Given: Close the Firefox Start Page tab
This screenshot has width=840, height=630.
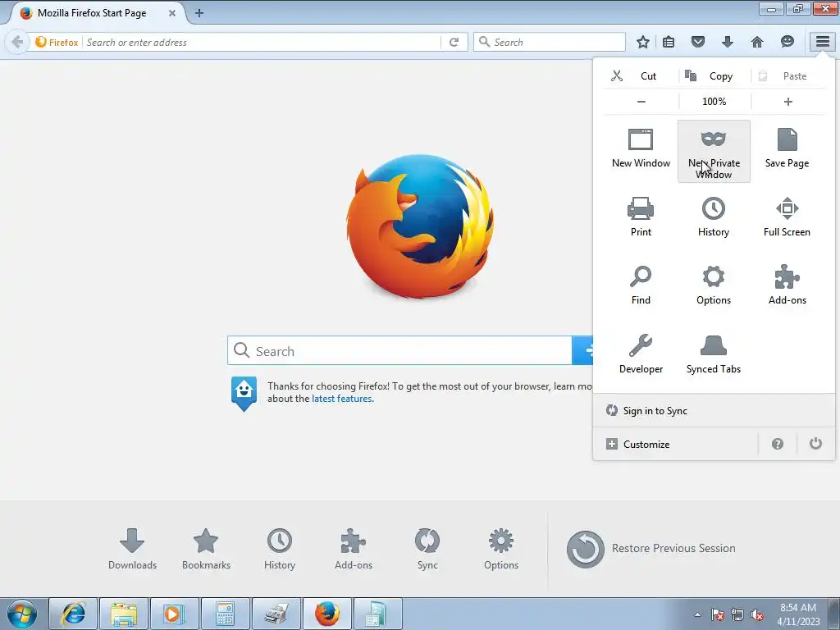Looking at the screenshot, I should click(172, 13).
